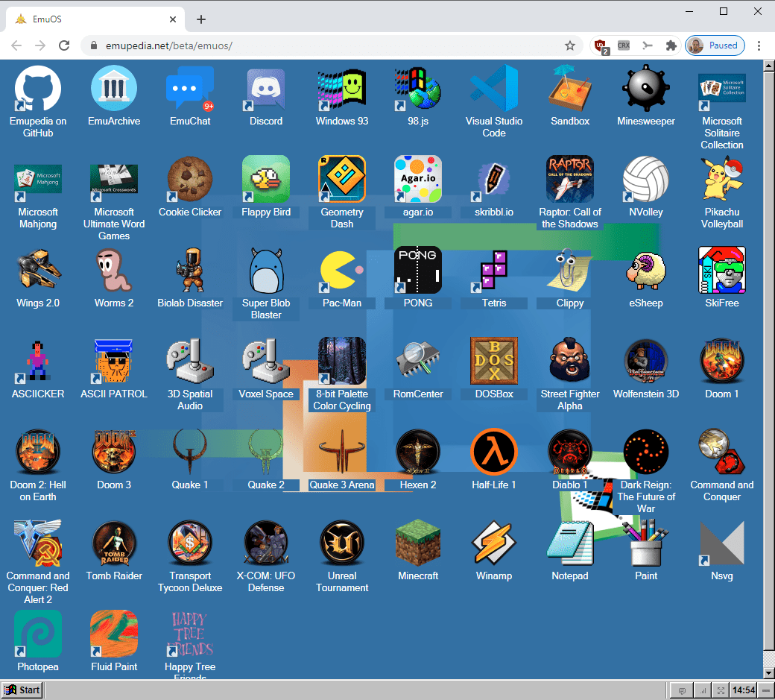Image resolution: width=775 pixels, height=700 pixels.
Task: Launch Visual Studio Code
Action: tap(494, 88)
